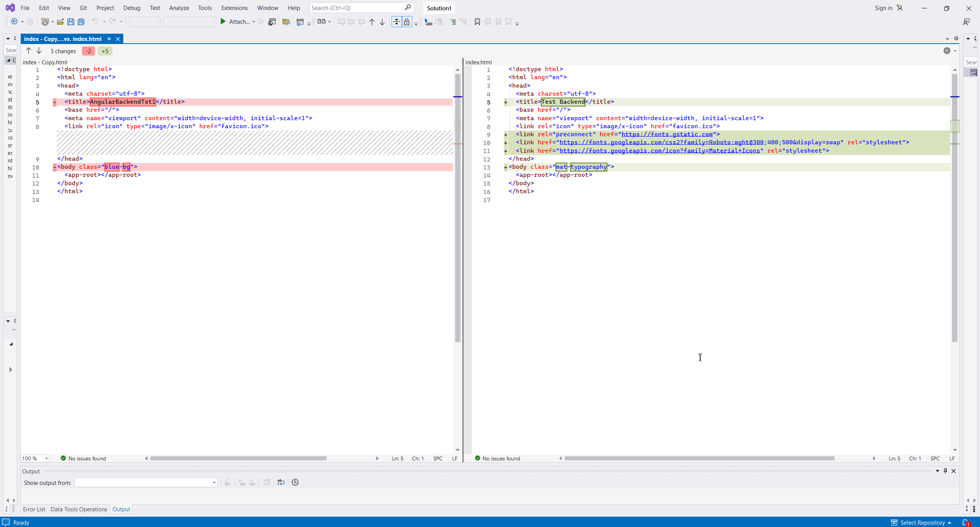
Task: Click the Save All toolbar icon
Action: click(x=81, y=22)
